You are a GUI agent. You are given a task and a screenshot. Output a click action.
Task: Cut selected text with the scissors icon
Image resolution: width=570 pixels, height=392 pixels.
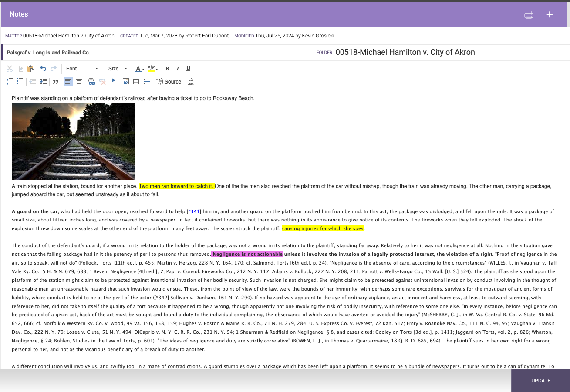tap(10, 69)
